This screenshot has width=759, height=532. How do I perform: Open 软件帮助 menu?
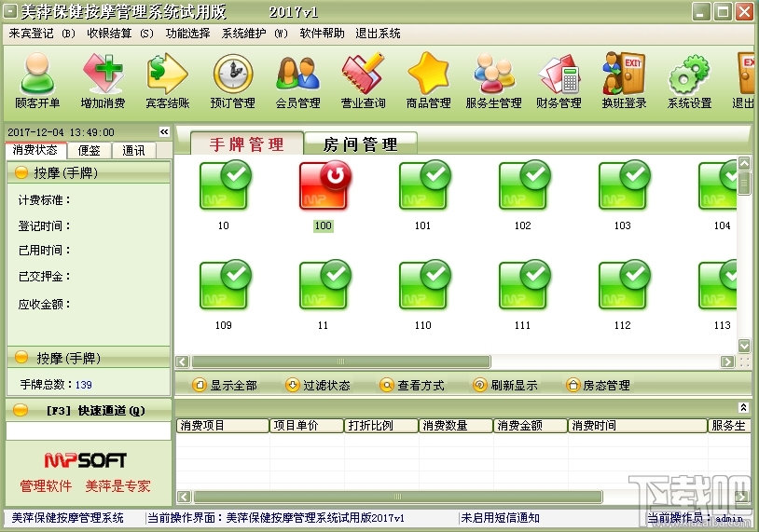322,34
